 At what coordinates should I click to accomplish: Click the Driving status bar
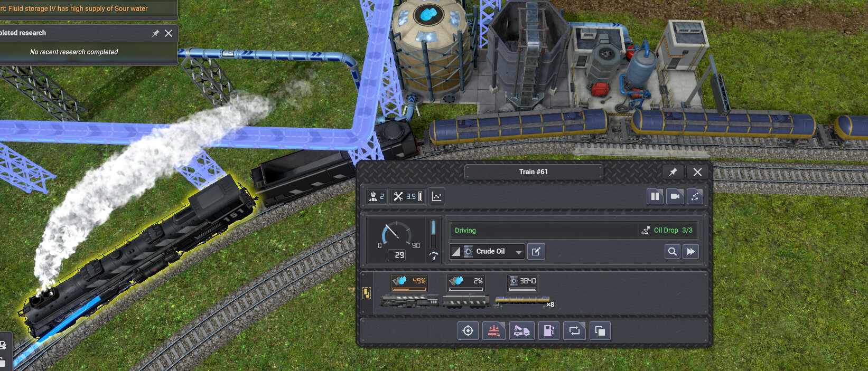tap(544, 230)
